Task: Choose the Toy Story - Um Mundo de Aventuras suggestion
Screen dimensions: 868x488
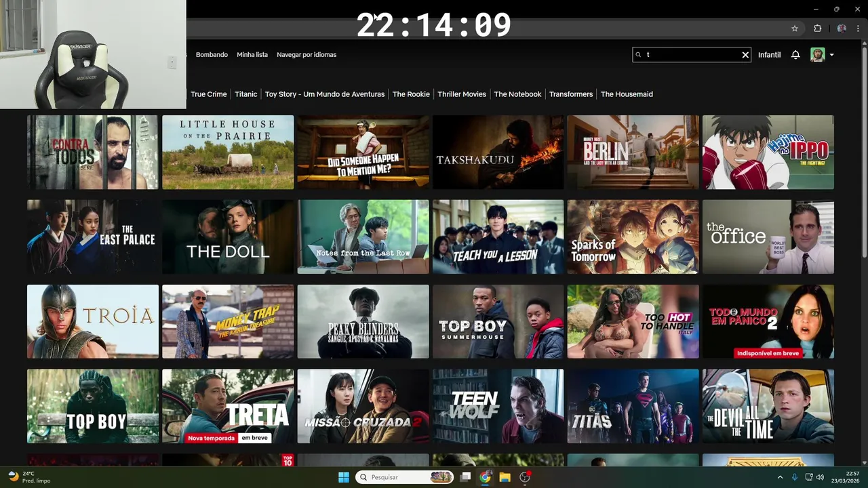Action: [325, 94]
